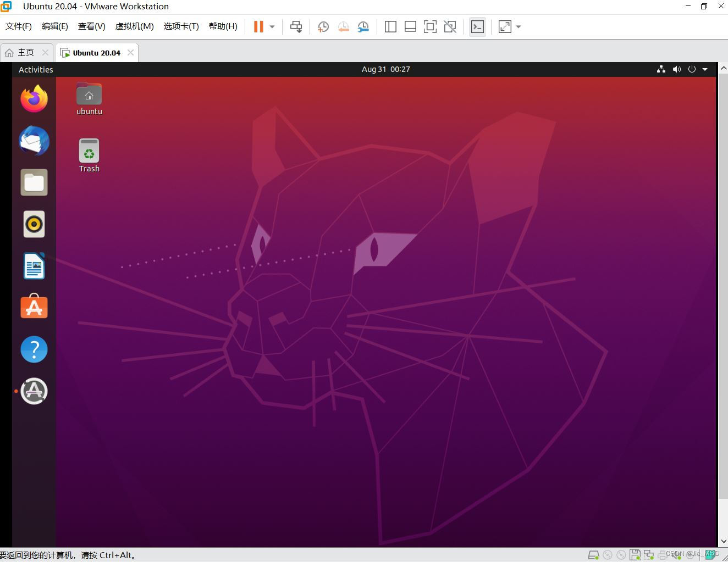Click the power icon in Ubuntu top bar

pos(692,69)
